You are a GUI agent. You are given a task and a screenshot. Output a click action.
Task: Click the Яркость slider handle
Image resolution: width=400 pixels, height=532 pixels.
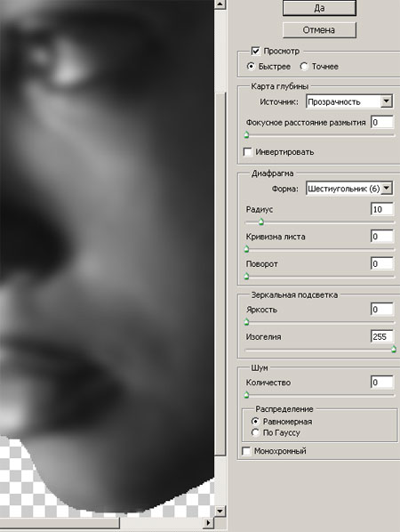[247, 322]
